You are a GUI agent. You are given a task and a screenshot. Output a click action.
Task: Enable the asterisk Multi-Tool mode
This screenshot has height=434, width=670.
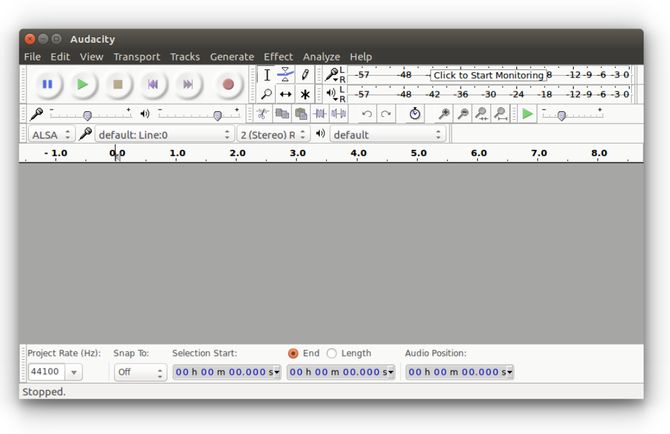pos(305,94)
